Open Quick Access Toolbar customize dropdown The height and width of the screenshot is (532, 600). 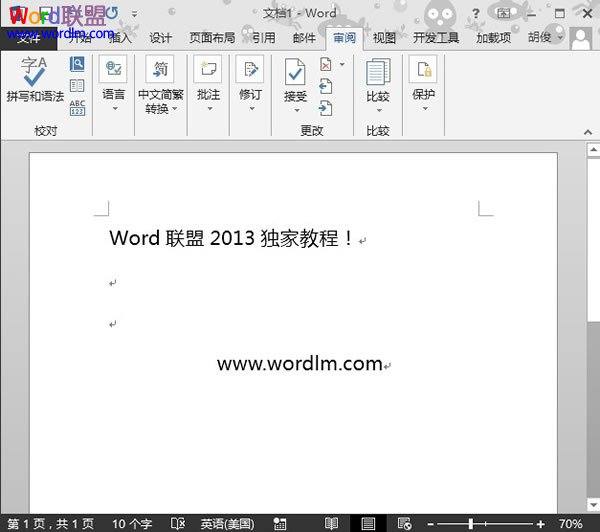point(134,15)
